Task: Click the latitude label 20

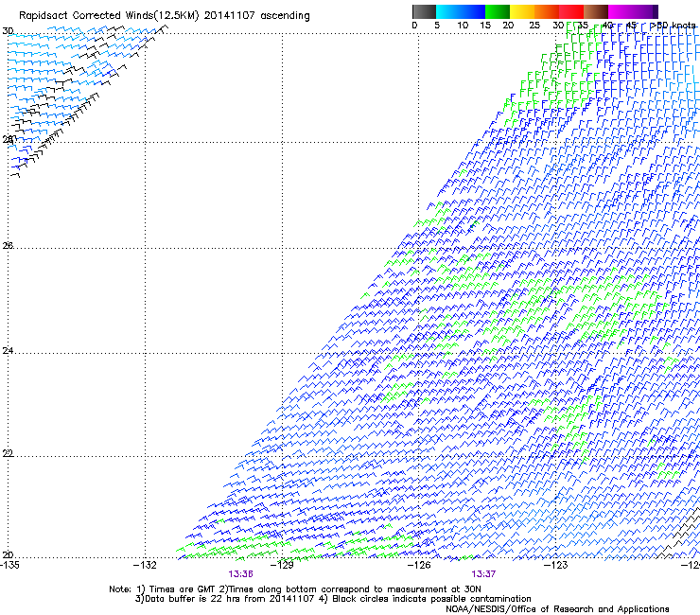Action: click(x=8, y=554)
